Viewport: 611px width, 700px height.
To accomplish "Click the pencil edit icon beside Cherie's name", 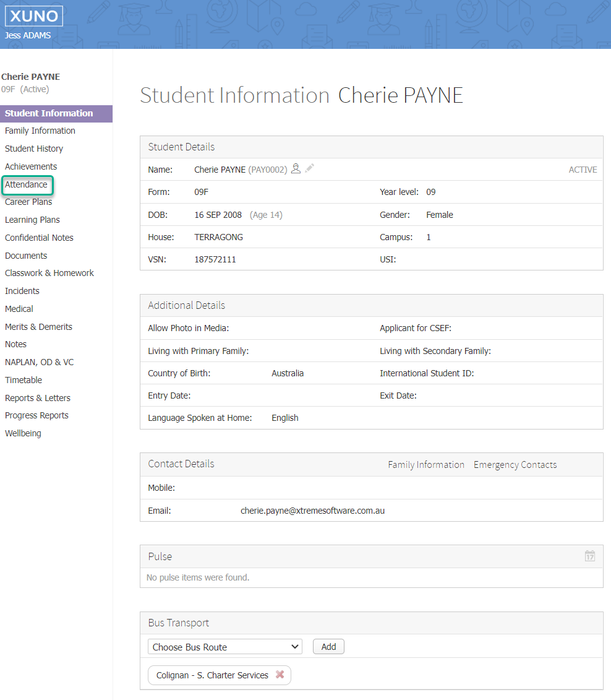I will coord(309,168).
